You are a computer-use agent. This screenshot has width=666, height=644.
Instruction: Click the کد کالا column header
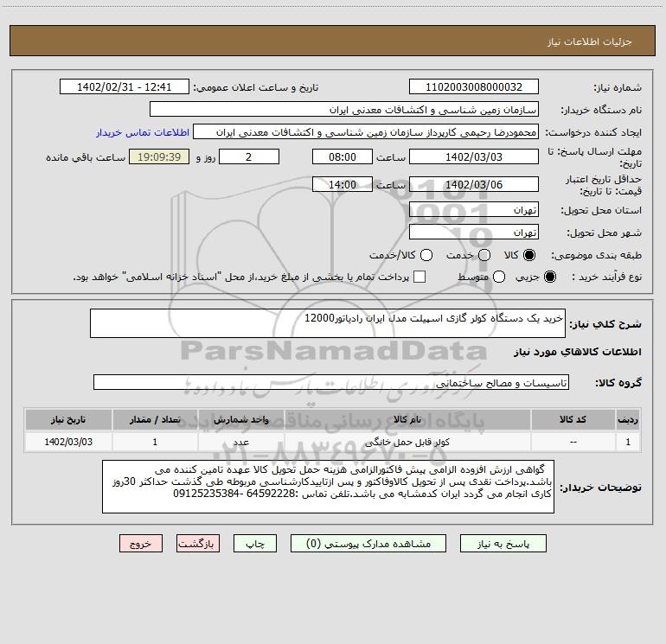point(573,420)
